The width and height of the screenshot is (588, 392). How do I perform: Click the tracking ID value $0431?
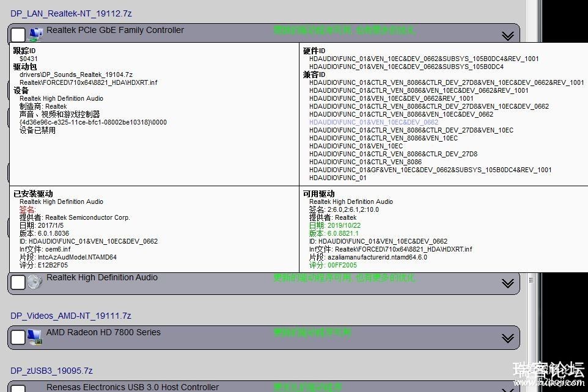coord(29,59)
